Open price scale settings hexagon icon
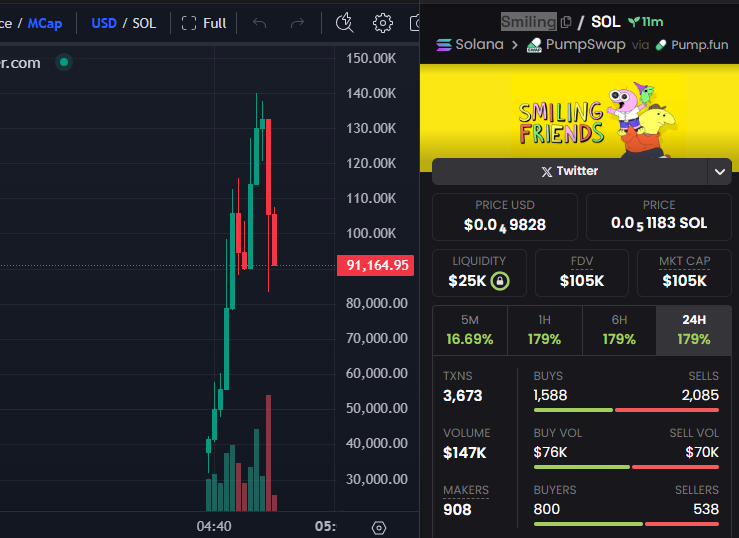The height and width of the screenshot is (538, 739). point(379,528)
